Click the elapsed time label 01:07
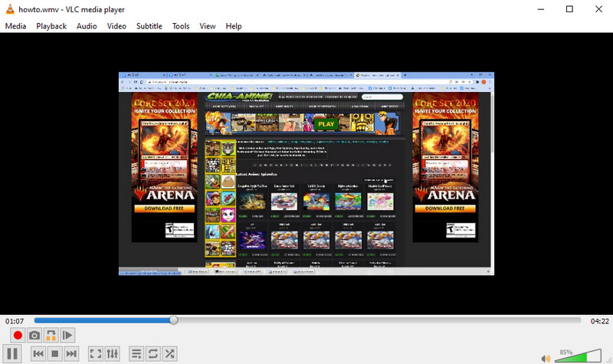This screenshot has width=613, height=364. 14,320
